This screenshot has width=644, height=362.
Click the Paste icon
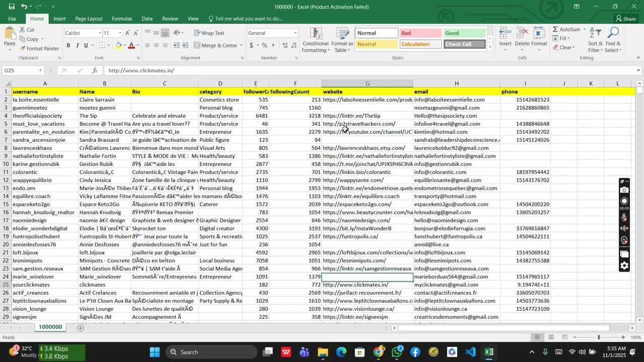tap(10, 34)
